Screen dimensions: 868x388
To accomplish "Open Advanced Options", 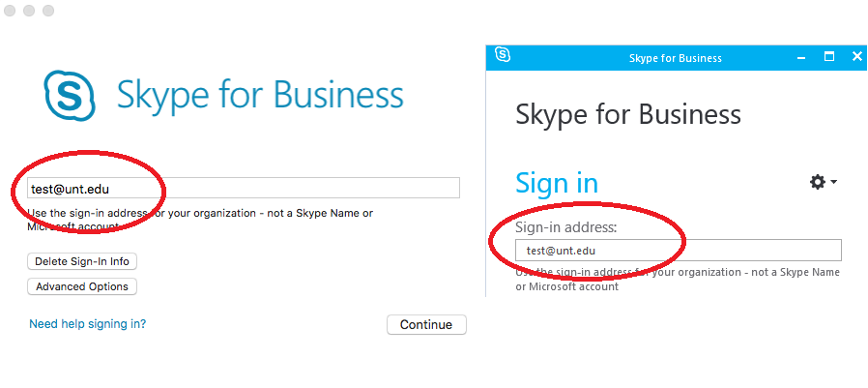I will tap(82, 286).
